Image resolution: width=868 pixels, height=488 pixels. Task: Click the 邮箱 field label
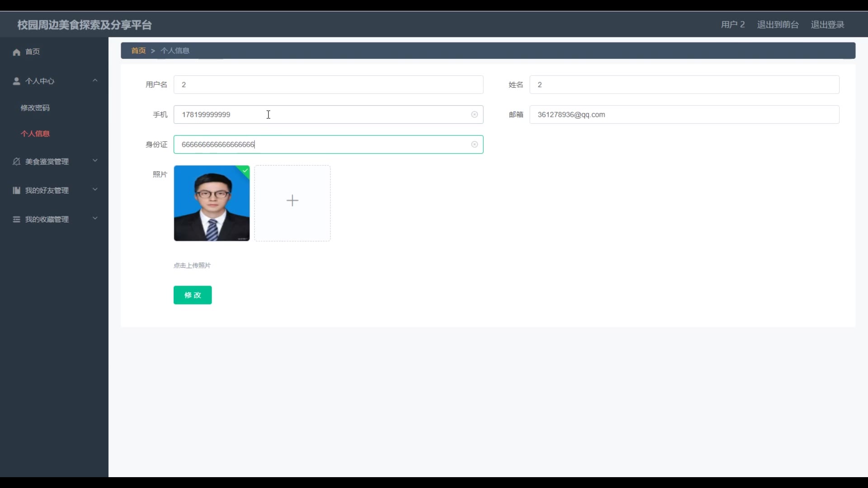pyautogui.click(x=516, y=115)
